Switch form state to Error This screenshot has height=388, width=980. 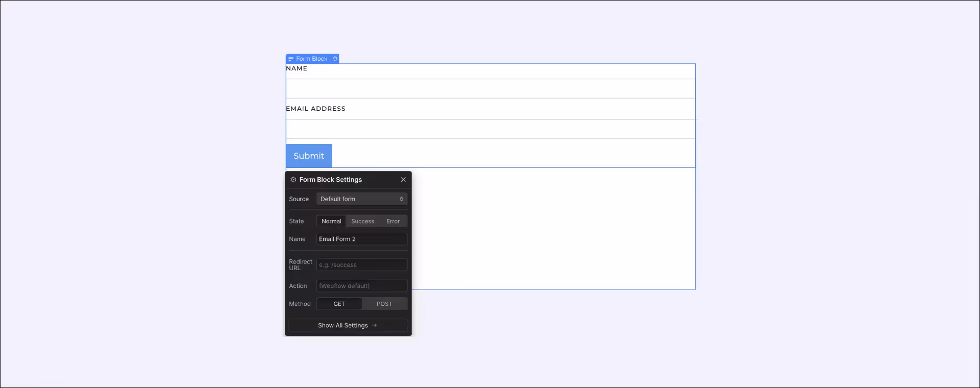[393, 221]
